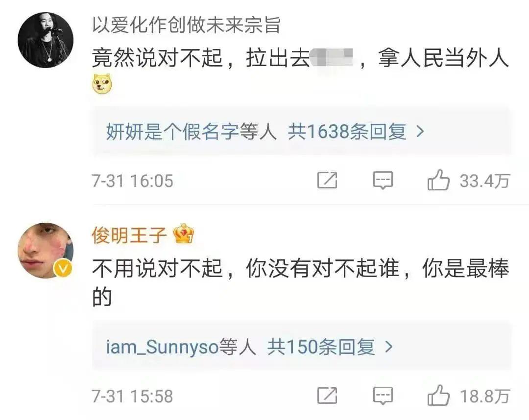Toggle the thumbs-up on the 18.8万 comment

click(x=438, y=396)
